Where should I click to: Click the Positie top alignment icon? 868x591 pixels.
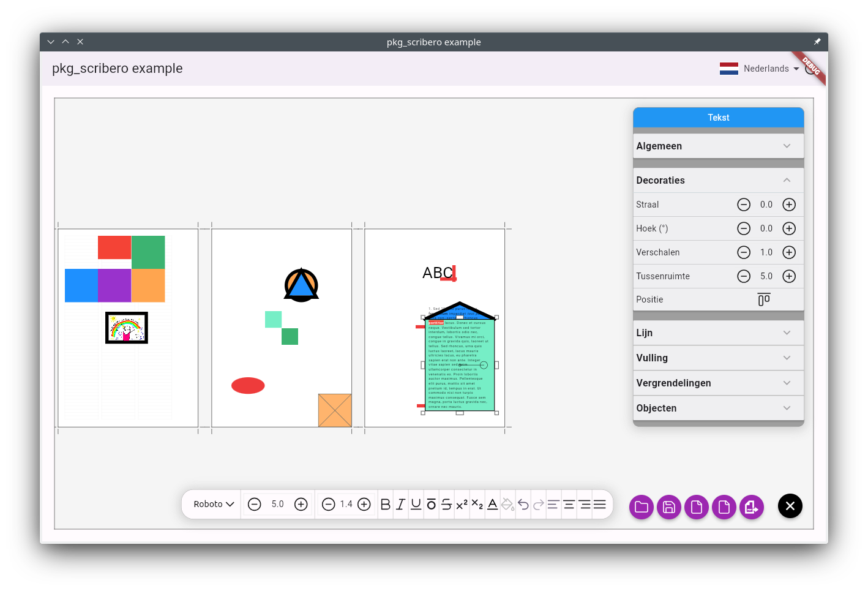point(763,299)
